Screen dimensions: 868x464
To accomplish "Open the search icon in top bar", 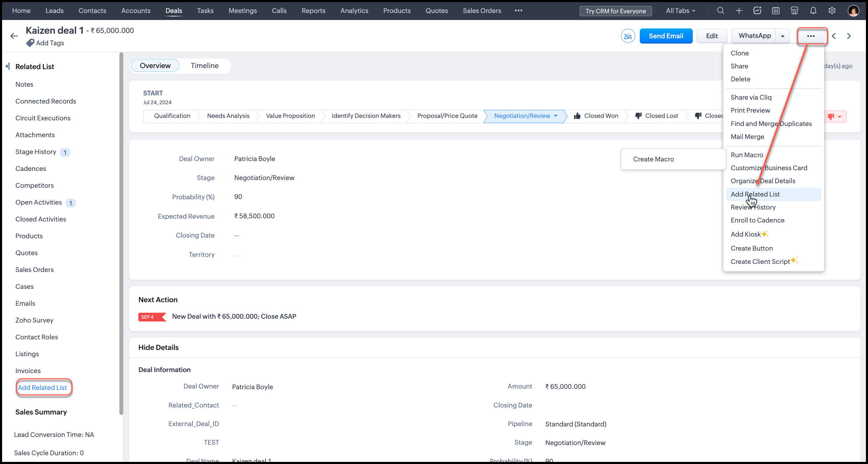I will (721, 11).
